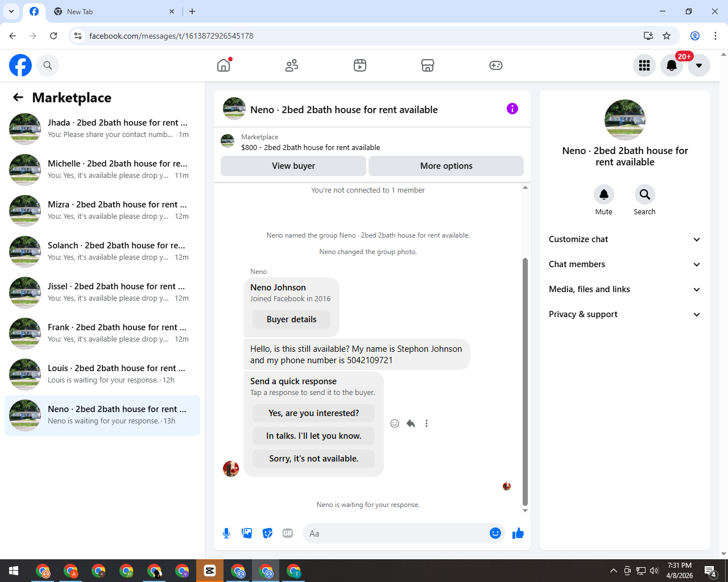Open Chrome profile icon
Viewport: 728px width, 582px height.
tap(695, 36)
